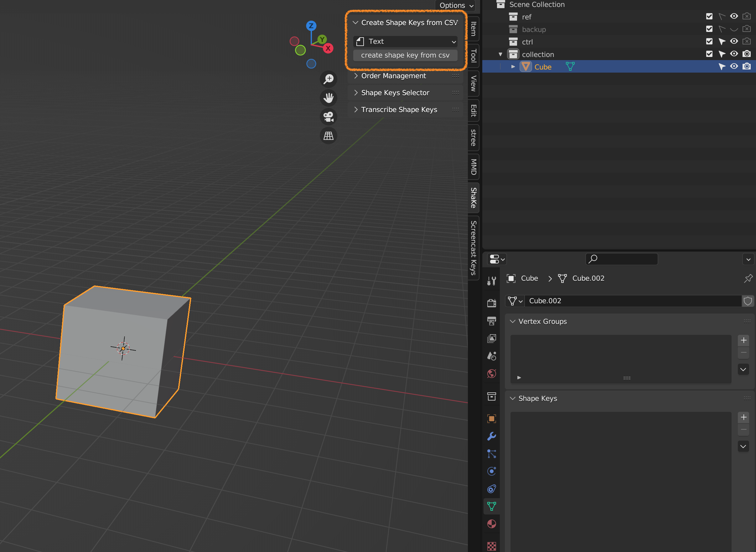Click the pan view hand icon
Image resolution: width=756 pixels, height=552 pixels.
(x=328, y=98)
